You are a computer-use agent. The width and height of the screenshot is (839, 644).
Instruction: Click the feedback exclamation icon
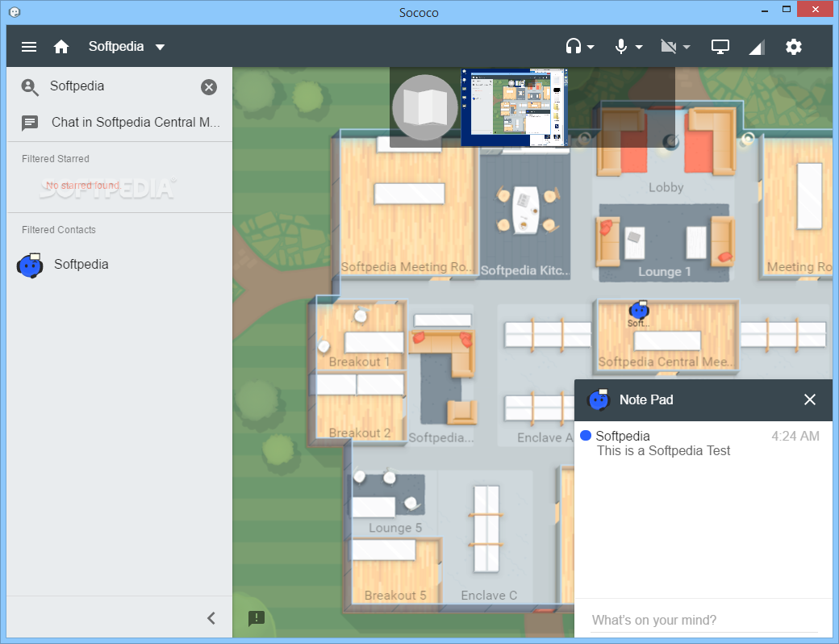tap(257, 618)
